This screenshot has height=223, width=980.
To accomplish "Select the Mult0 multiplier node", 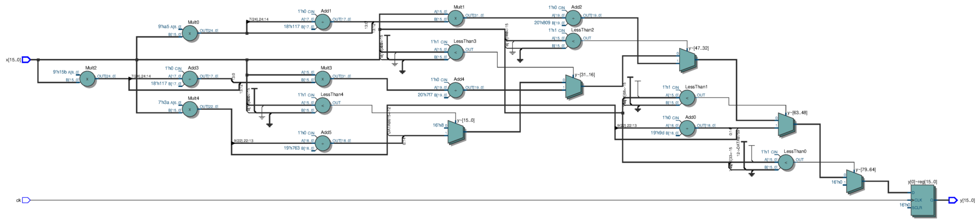I will click(189, 33).
